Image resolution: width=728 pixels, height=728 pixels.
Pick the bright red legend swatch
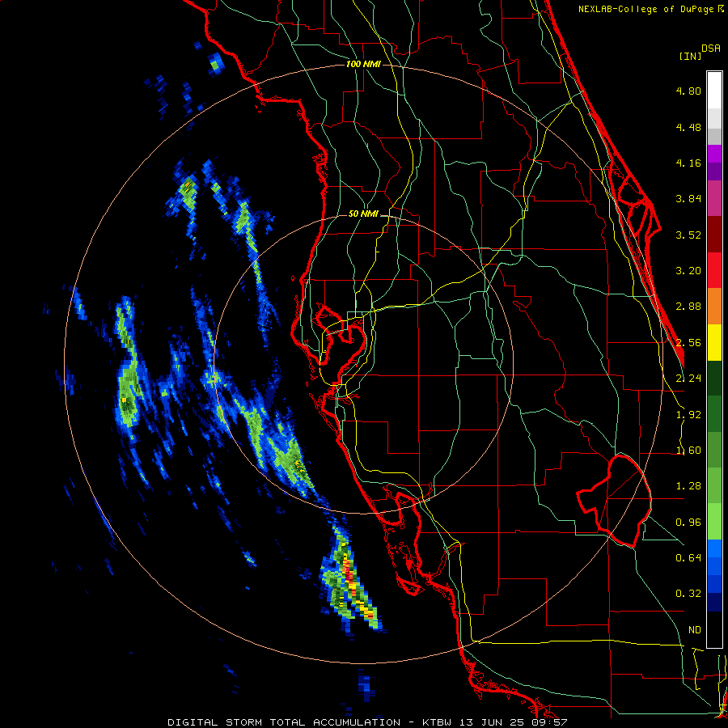pyautogui.click(x=714, y=270)
